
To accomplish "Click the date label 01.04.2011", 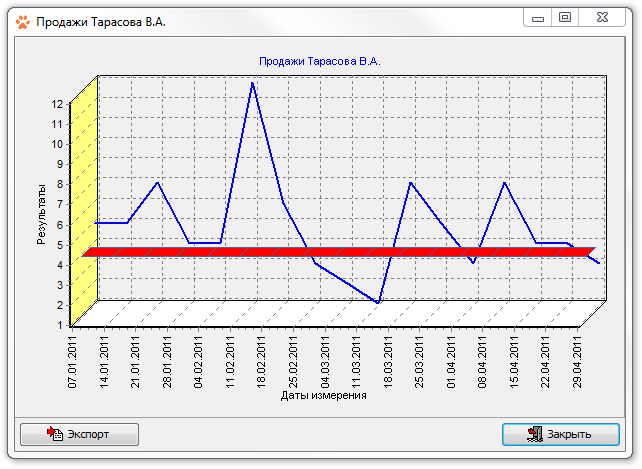I will pyautogui.click(x=452, y=362).
